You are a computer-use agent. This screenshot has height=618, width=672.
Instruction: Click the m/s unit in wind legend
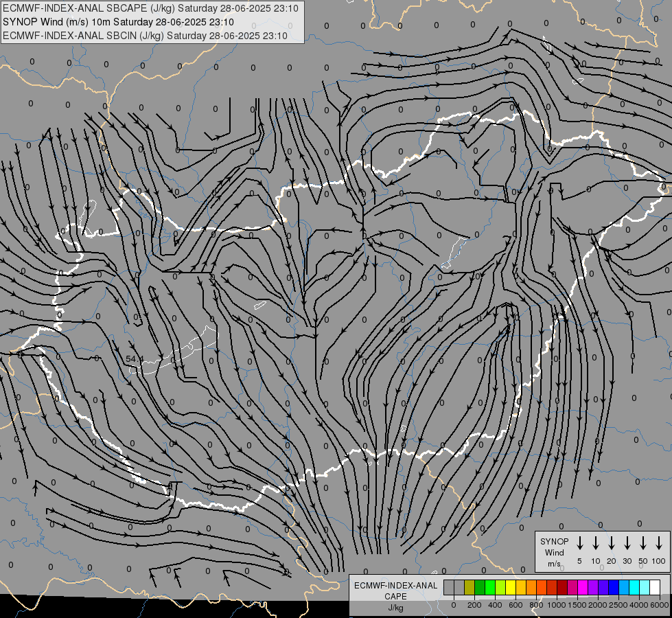pyautogui.click(x=554, y=564)
